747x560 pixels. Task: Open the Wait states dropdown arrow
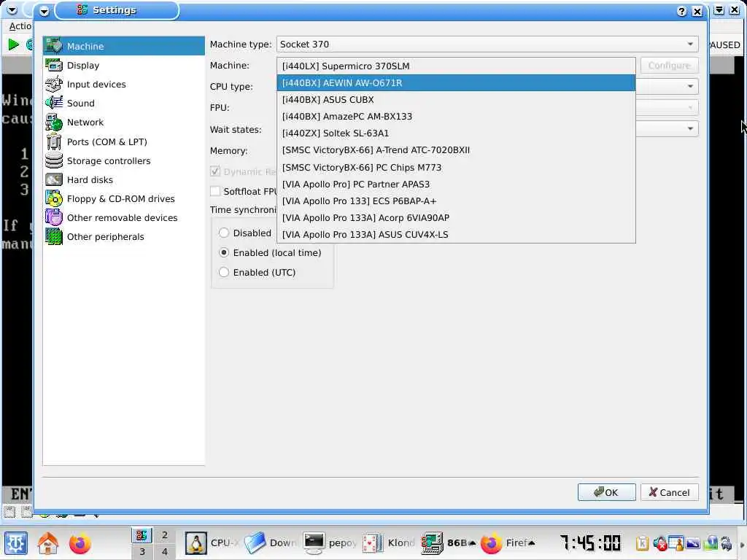tap(690, 128)
